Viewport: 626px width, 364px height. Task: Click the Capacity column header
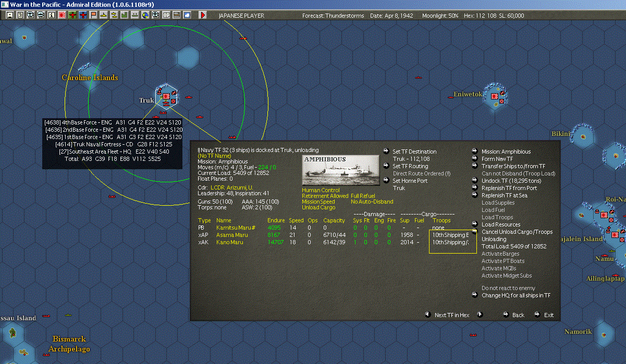tap(334, 220)
